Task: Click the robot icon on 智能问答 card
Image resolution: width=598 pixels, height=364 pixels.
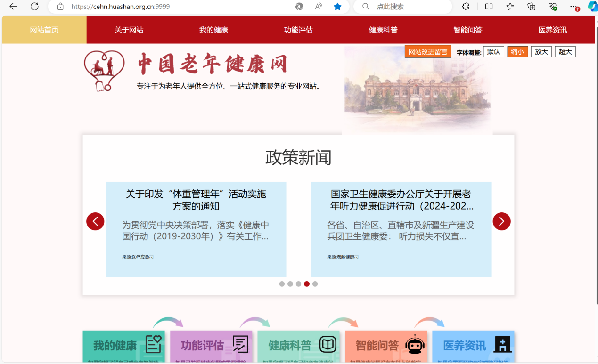Action: coord(415,345)
